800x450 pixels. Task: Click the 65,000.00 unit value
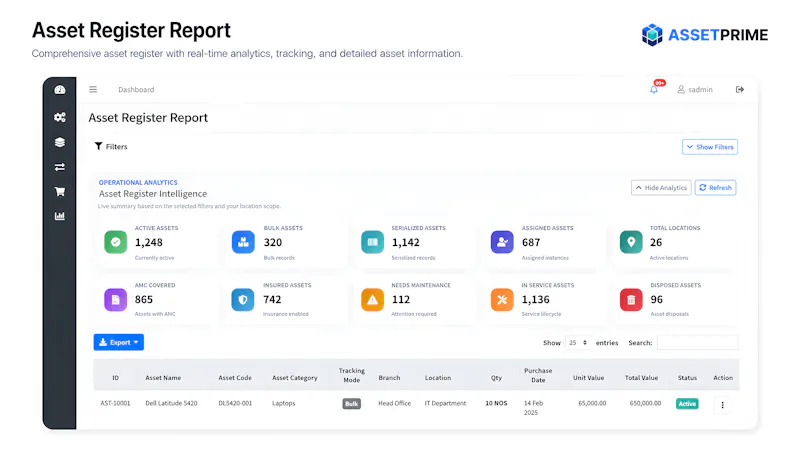pos(592,403)
